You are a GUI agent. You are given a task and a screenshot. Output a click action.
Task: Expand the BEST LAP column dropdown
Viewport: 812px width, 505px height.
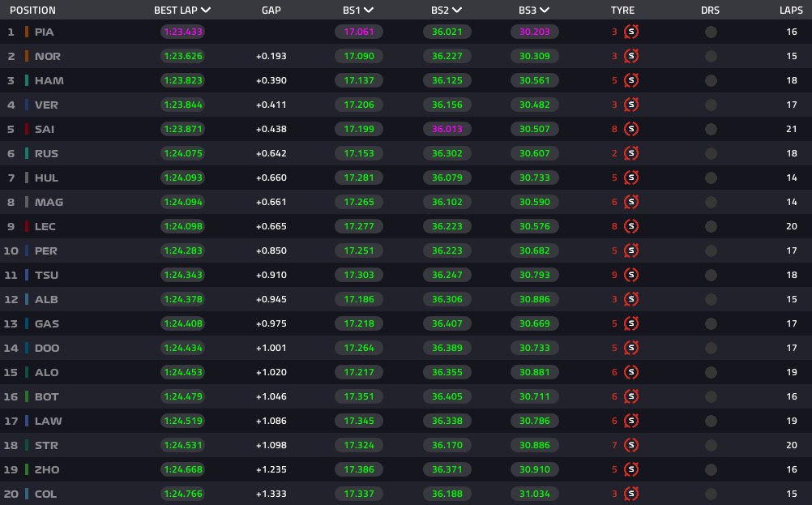pos(206,10)
